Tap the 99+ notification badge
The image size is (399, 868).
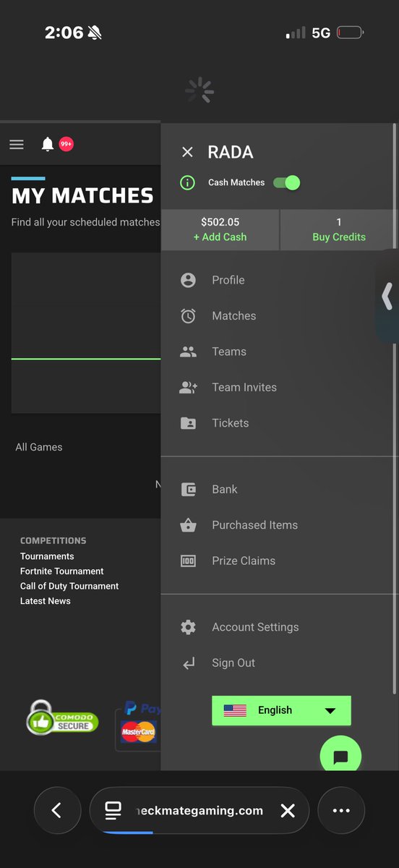click(66, 145)
